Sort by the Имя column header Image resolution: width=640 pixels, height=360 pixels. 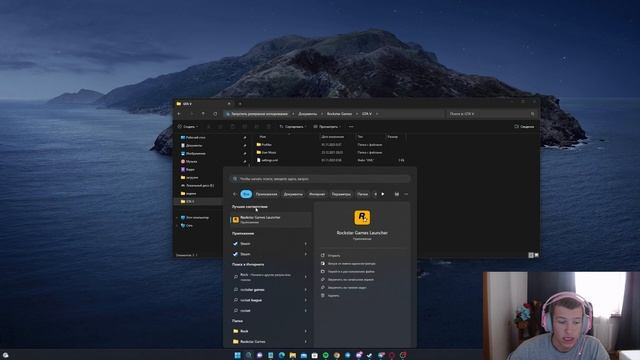pos(262,137)
